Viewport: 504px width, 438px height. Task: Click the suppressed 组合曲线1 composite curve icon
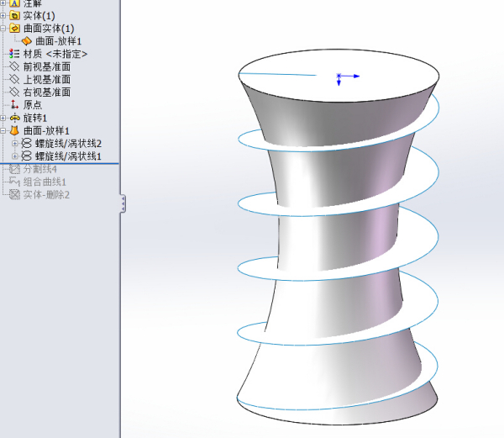point(14,182)
